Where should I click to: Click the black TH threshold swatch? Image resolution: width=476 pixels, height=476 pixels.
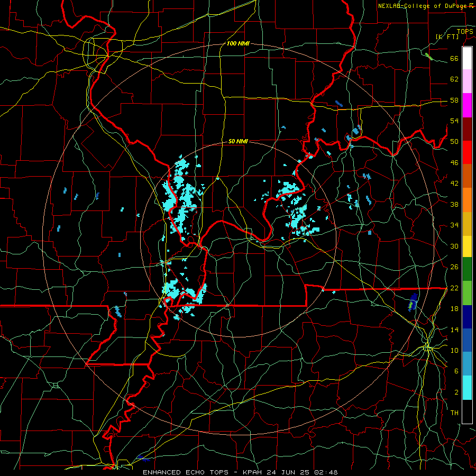pyautogui.click(x=467, y=411)
